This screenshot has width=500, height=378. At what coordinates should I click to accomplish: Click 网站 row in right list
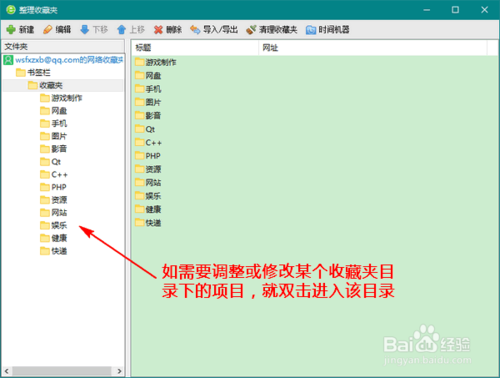coord(148,183)
